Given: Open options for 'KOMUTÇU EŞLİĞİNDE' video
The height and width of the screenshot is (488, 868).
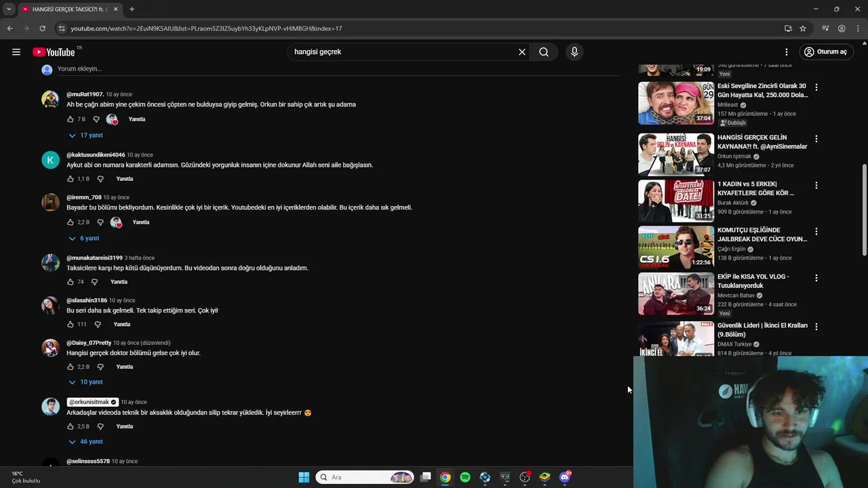Looking at the screenshot, I should 816,231.
